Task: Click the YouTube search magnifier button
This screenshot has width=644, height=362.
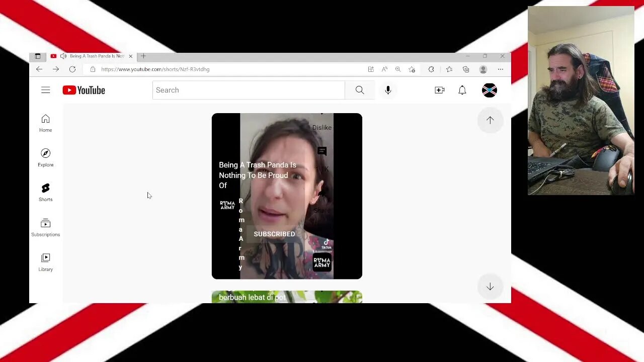Action: (360, 90)
